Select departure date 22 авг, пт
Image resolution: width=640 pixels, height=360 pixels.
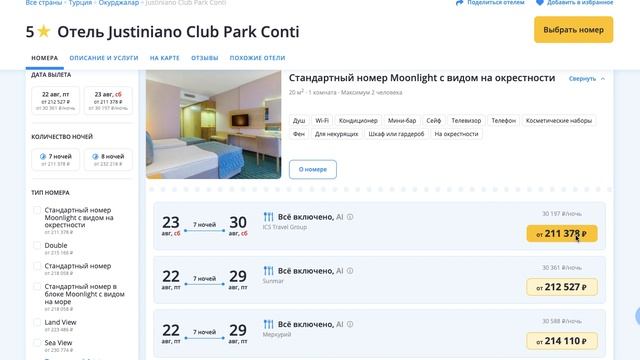click(56, 101)
